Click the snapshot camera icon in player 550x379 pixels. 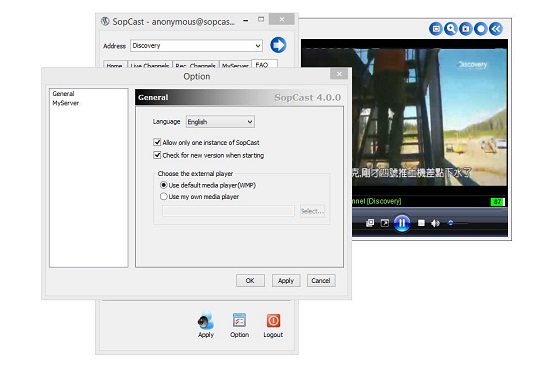(x=466, y=29)
